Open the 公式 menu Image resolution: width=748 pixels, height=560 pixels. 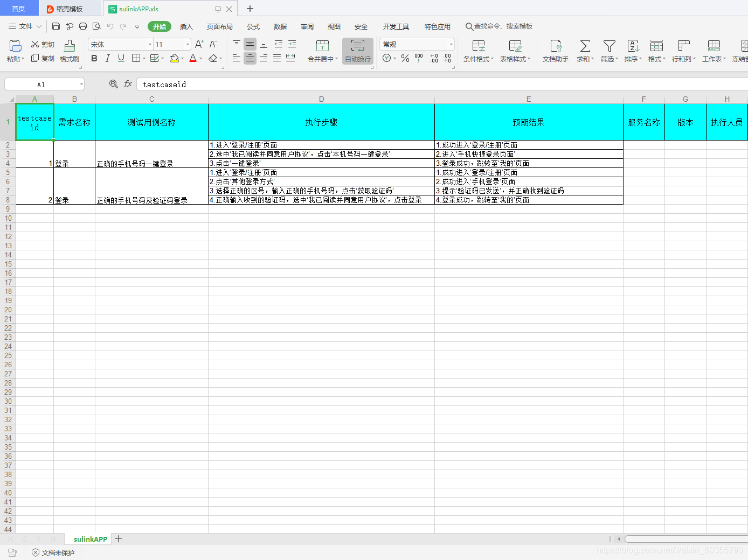(253, 26)
